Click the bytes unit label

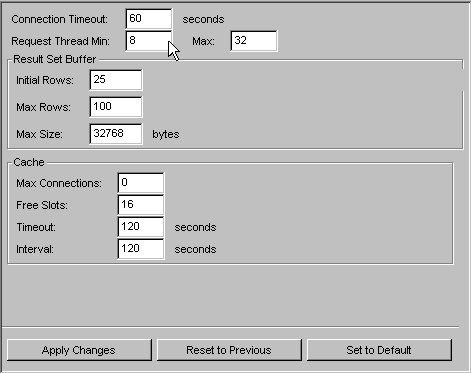(166, 134)
